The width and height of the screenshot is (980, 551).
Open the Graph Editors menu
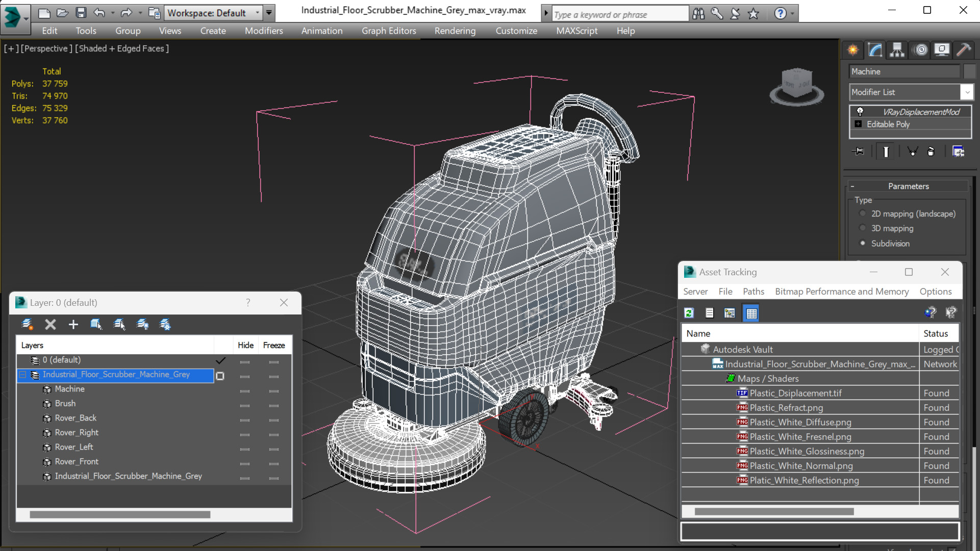[389, 31]
